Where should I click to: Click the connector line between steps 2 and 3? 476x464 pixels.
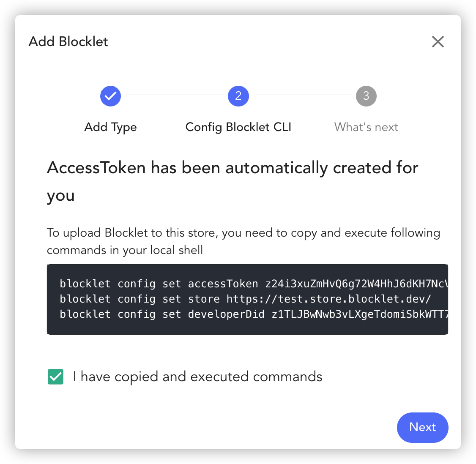302,95
